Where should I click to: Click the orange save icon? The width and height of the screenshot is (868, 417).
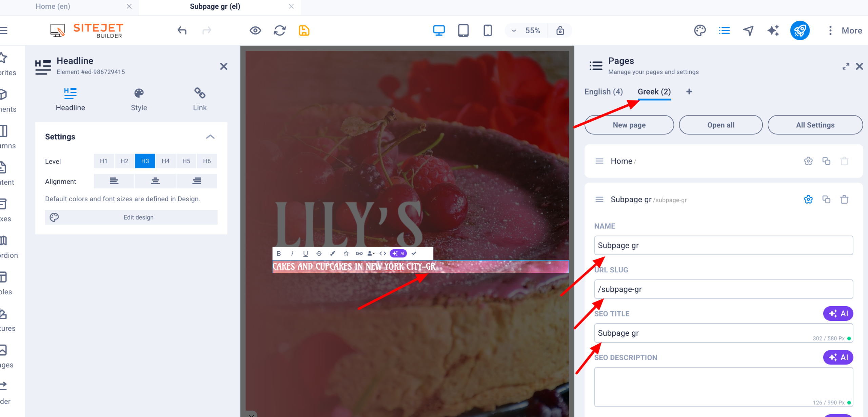(304, 30)
